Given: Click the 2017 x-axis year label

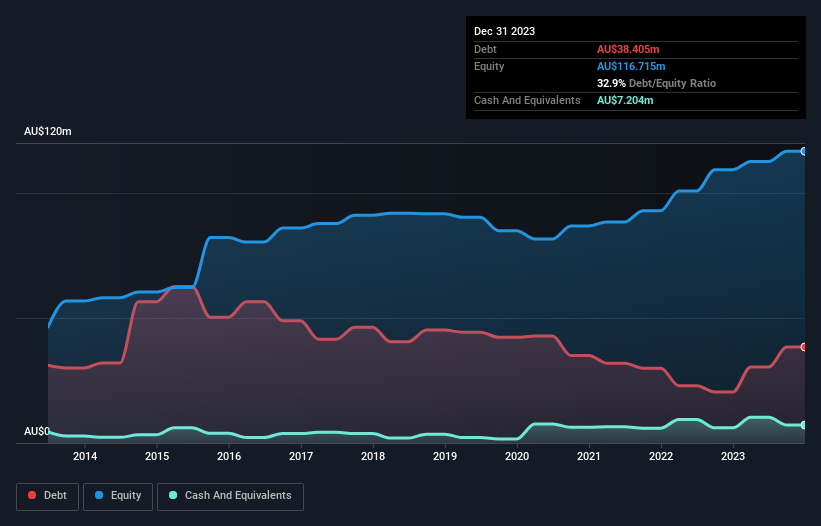Looking at the screenshot, I should (x=301, y=456).
